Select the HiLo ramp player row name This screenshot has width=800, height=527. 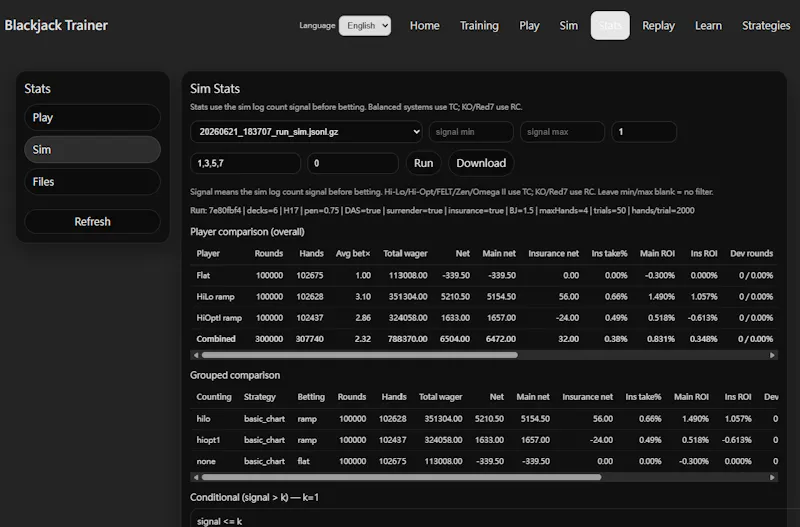coord(215,296)
